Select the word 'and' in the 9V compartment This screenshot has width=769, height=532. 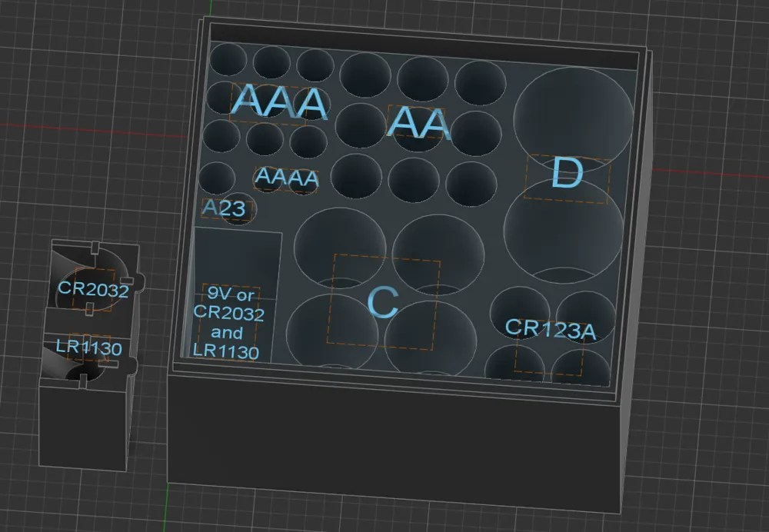coord(227,332)
